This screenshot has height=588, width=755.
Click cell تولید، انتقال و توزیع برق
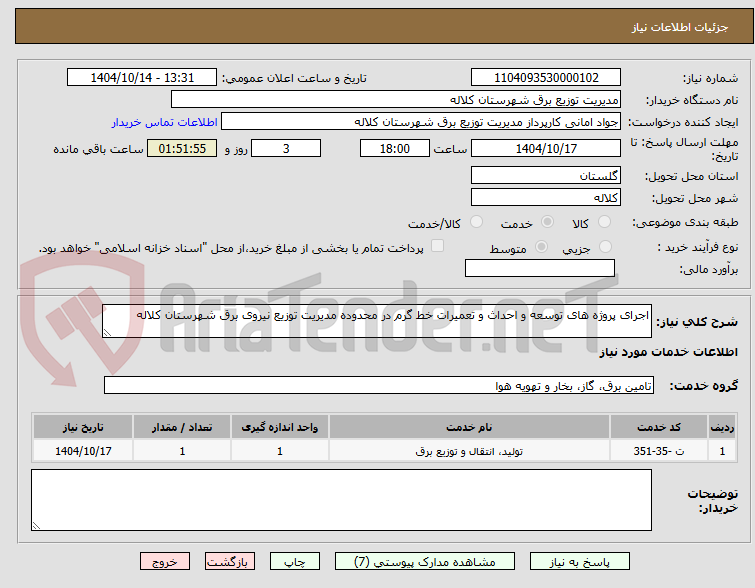tap(469, 451)
